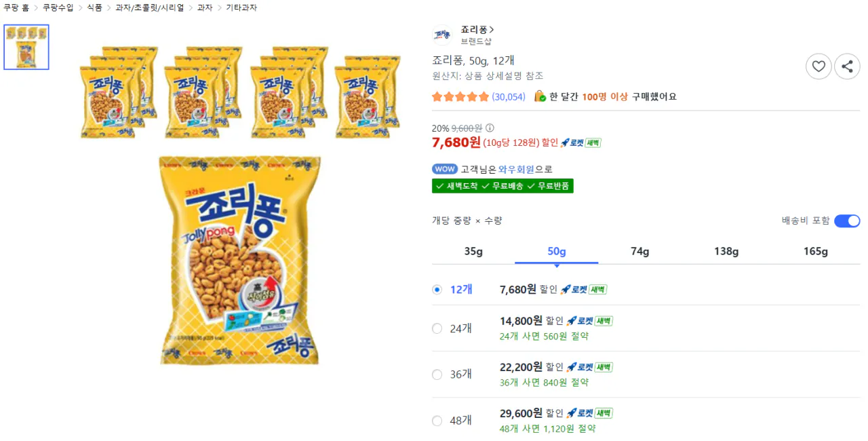Expand the 죠리퐁 brand chevron

pyautogui.click(x=493, y=30)
